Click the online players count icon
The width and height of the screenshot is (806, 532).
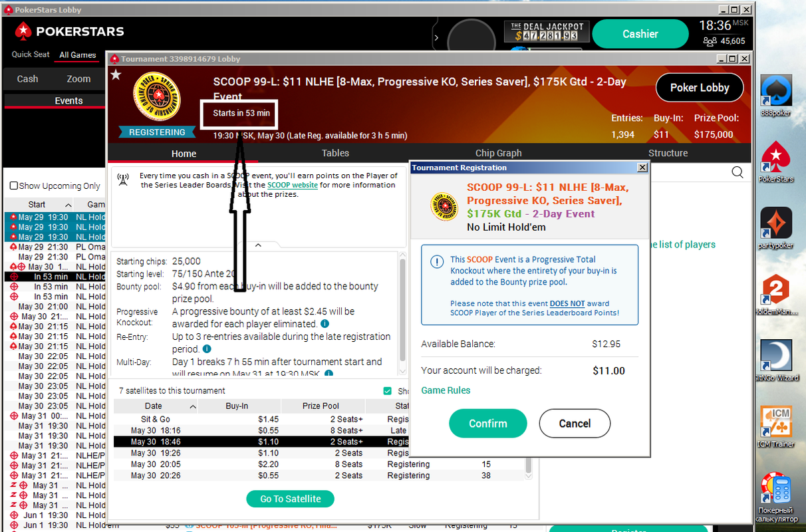click(x=710, y=41)
